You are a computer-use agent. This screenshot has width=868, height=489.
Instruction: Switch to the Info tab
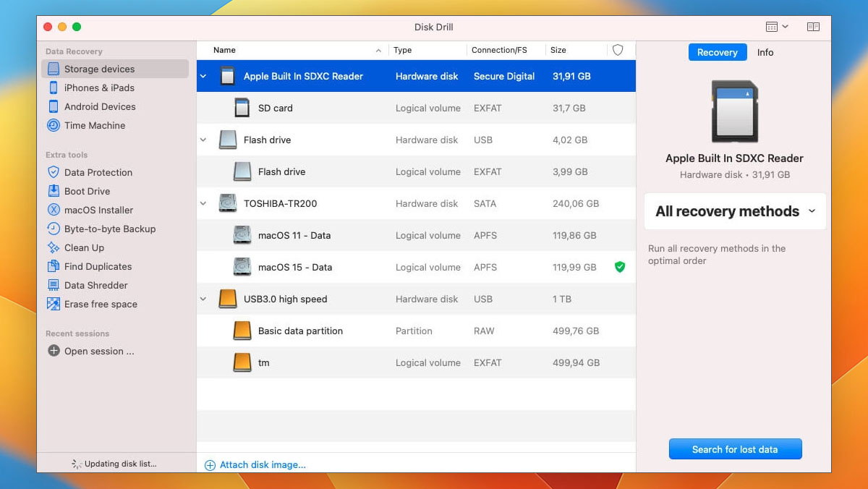[x=765, y=52]
